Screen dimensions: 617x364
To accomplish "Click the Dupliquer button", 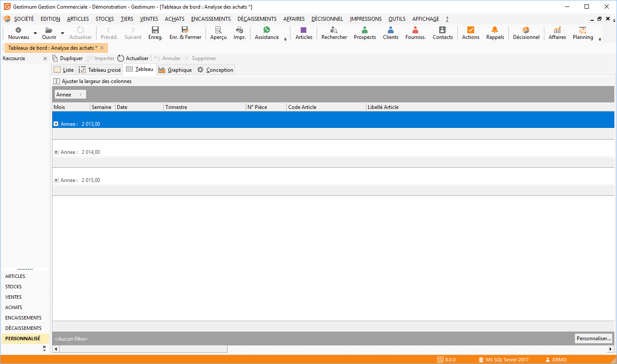I will 67,58.
